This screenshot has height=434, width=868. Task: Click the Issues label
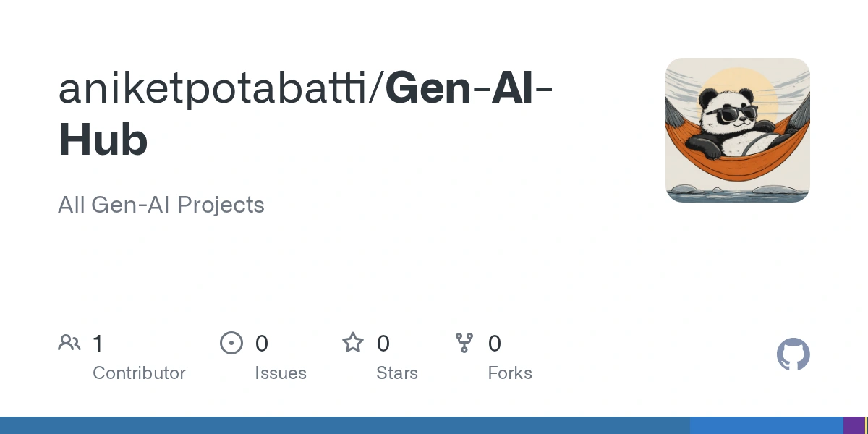[x=281, y=373]
